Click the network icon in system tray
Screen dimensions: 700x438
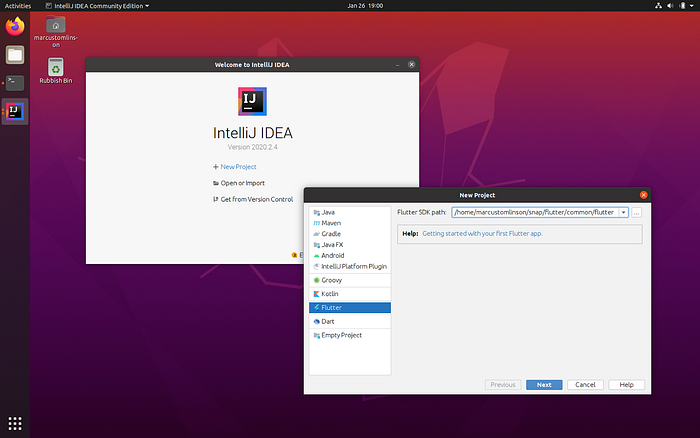pos(658,6)
